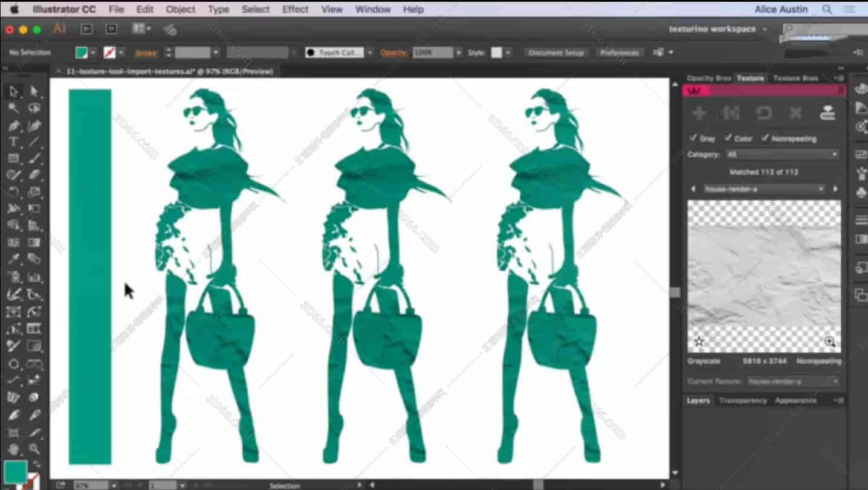Open the Window menu

372,9
